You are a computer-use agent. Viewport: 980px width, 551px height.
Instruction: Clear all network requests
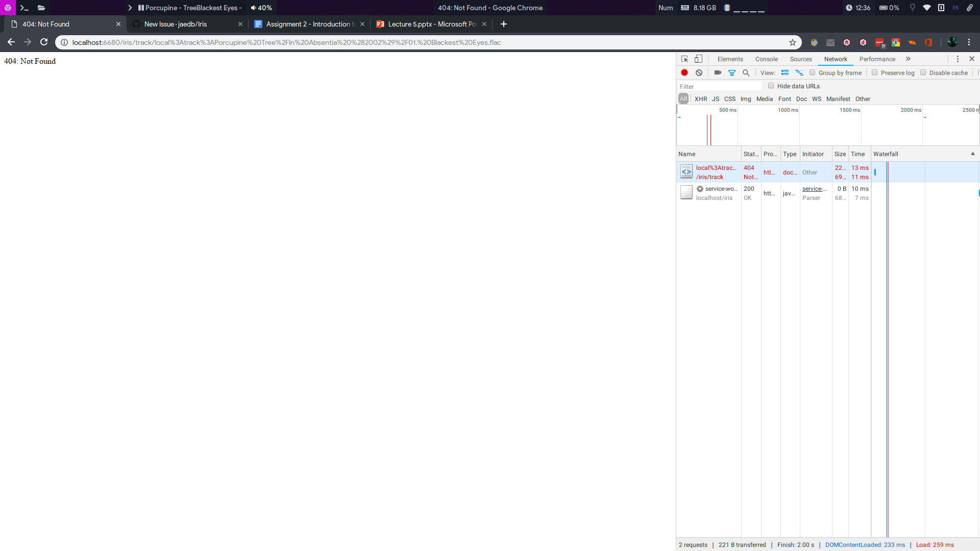[699, 72]
